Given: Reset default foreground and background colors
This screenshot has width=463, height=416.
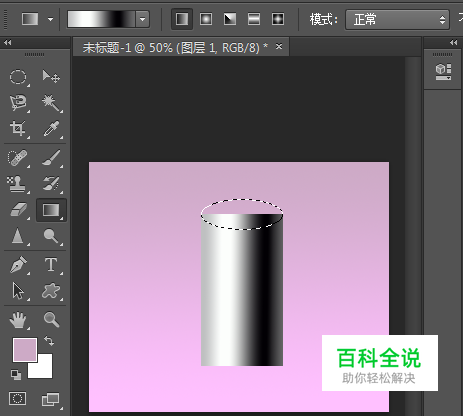Looking at the screenshot, I should [16, 375].
